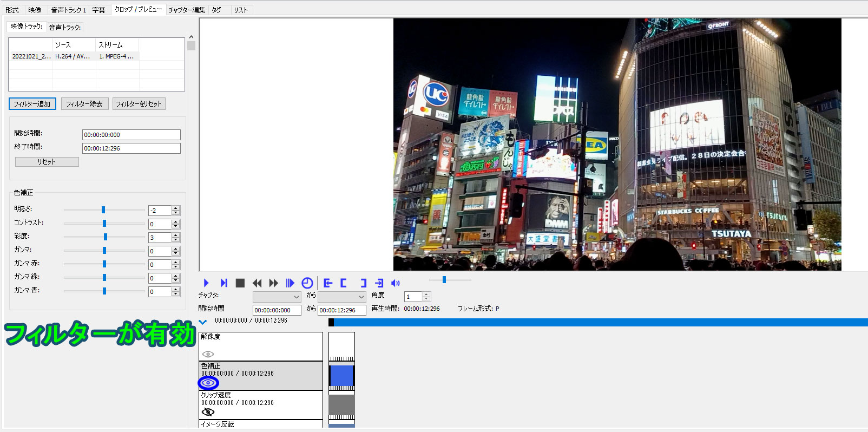Screen dimensions: 868x432
Task: Click the フィルター追加 button
Action: pyautogui.click(x=32, y=103)
